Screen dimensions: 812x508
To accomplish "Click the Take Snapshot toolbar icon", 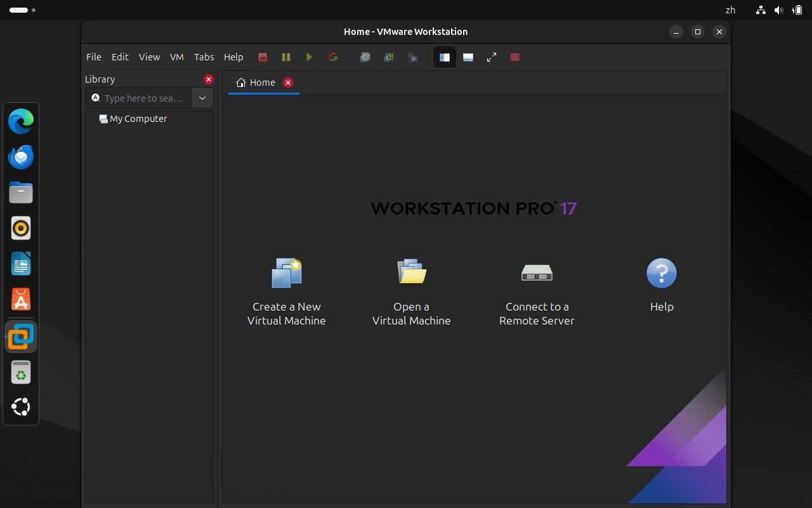I will 365,57.
